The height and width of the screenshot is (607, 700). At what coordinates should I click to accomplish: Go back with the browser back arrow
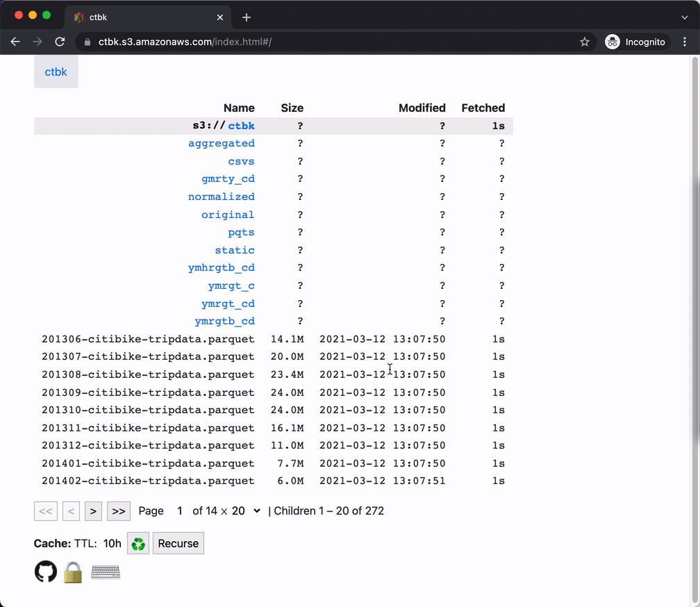pyautogui.click(x=15, y=42)
